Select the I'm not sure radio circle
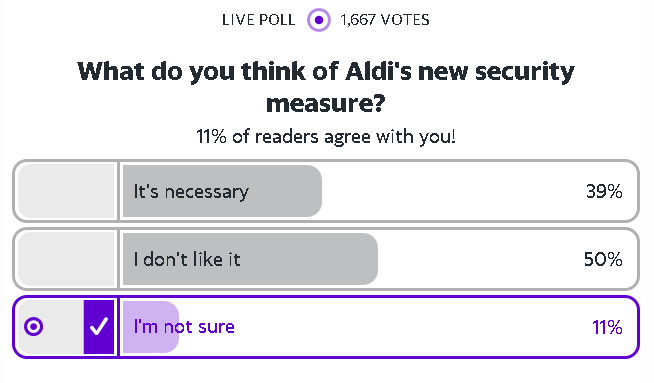The image size is (654, 383). pyautogui.click(x=34, y=327)
